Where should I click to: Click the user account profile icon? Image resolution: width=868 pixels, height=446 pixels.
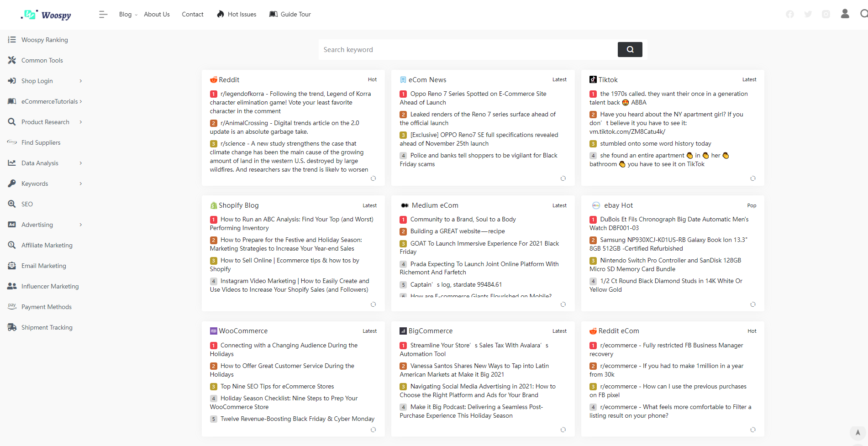(845, 14)
